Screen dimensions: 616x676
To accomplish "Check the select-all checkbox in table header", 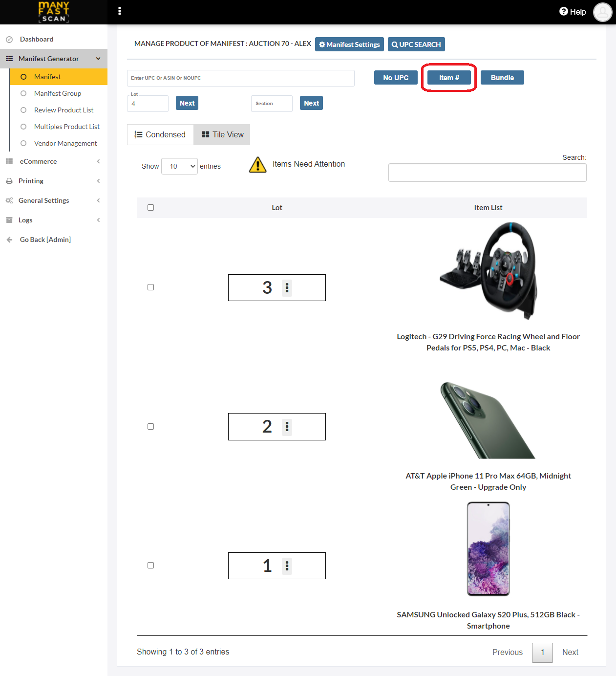I will 150,208.
